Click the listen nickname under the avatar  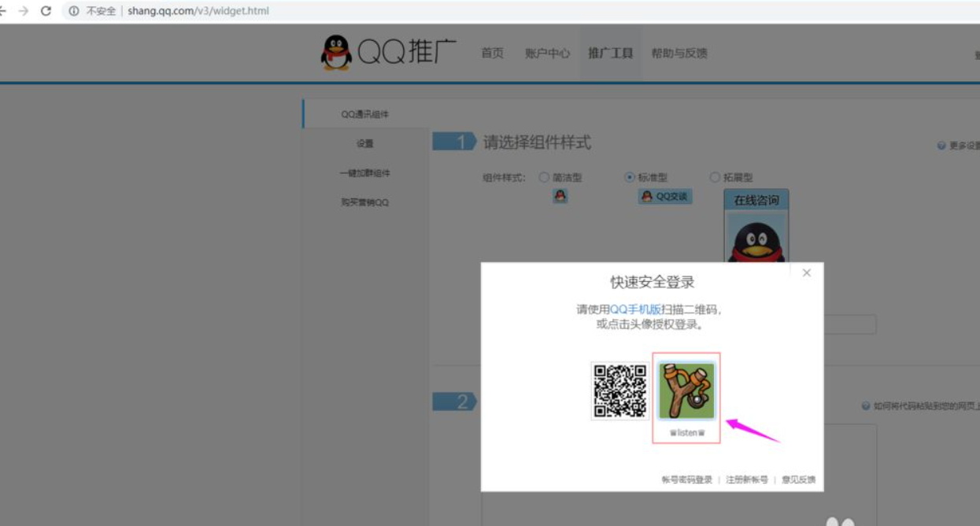687,432
